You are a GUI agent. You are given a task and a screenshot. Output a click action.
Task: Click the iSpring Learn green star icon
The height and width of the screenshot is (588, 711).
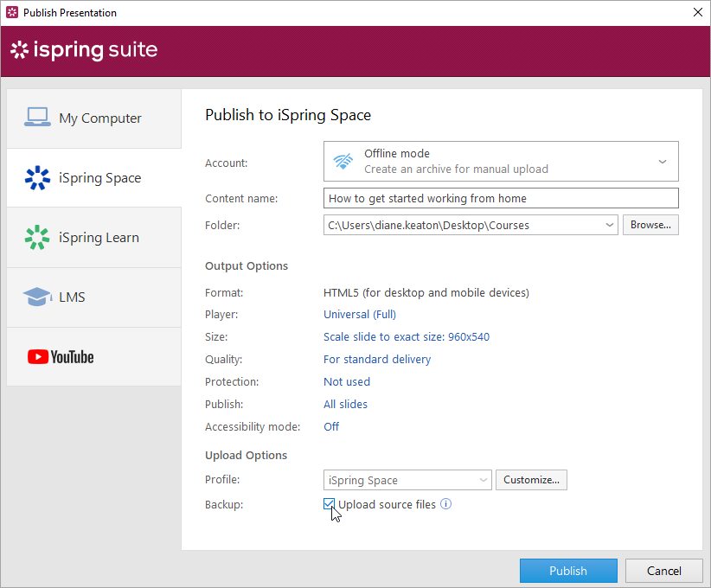coord(37,237)
